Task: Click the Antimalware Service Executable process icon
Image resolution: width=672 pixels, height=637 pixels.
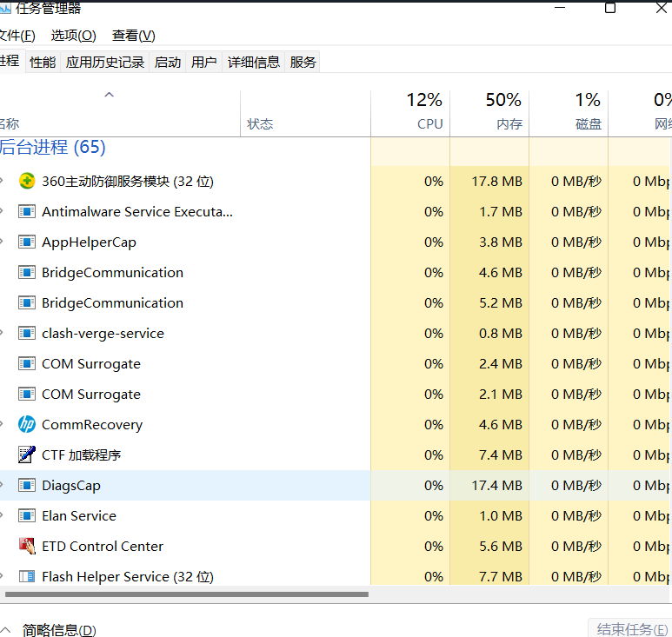Action: click(27, 211)
